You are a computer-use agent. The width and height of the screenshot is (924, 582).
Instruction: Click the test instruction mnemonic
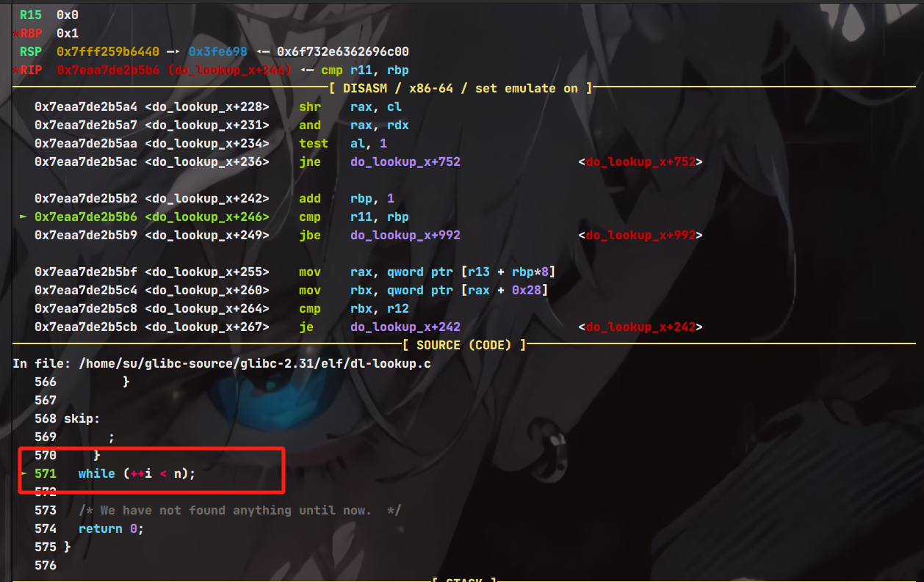coord(314,143)
